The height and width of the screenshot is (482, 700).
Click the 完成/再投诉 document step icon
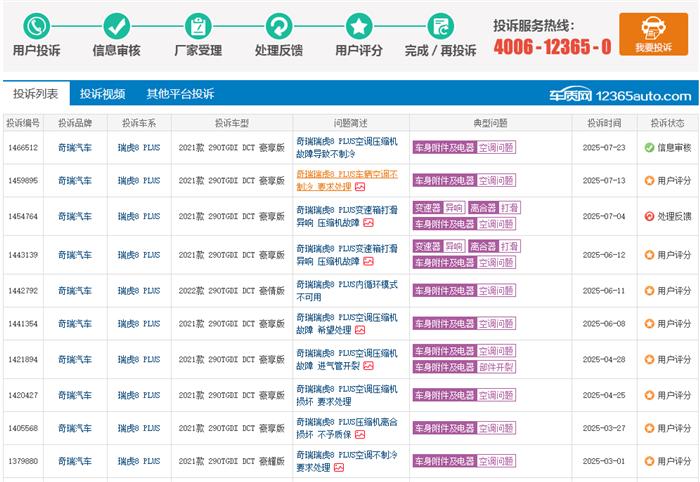pos(440,25)
